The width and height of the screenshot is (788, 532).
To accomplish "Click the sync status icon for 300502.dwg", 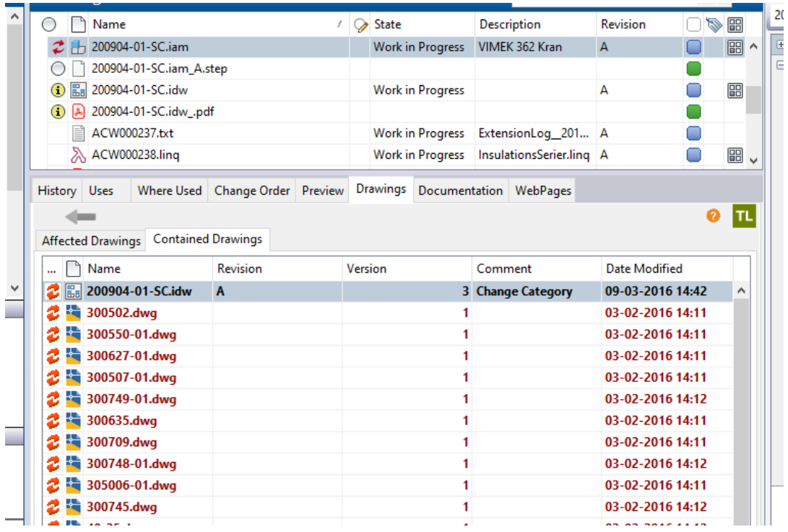I will (53, 313).
